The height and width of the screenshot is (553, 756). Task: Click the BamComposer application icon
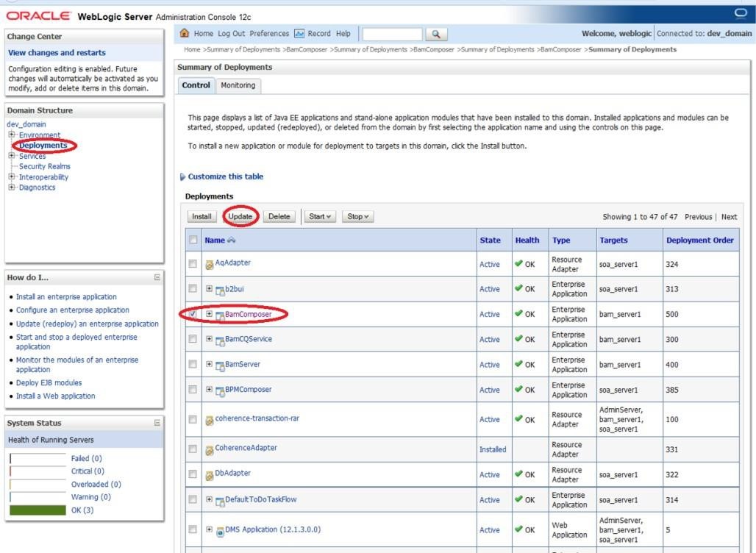pos(220,315)
